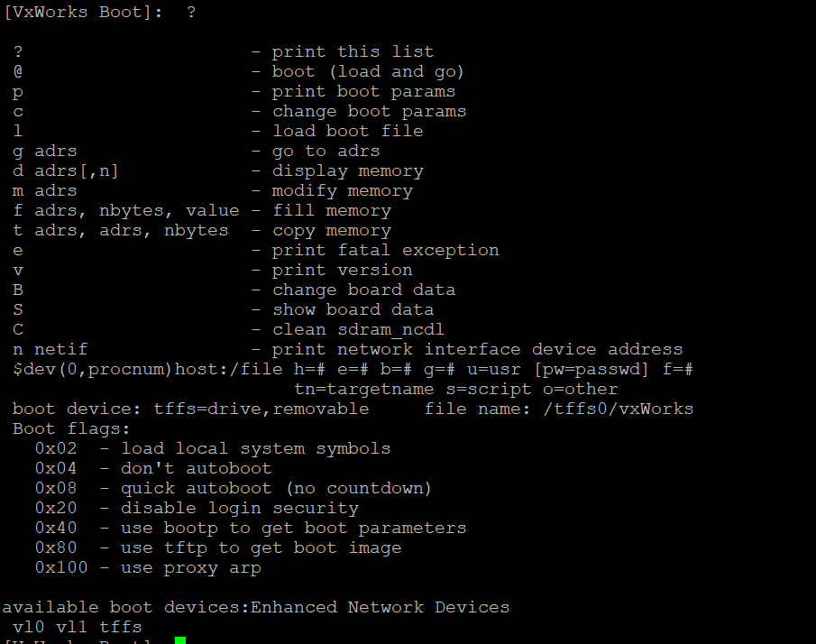The image size is (816, 644).
Task: Click the "print this list" help line
Action: pos(353,52)
